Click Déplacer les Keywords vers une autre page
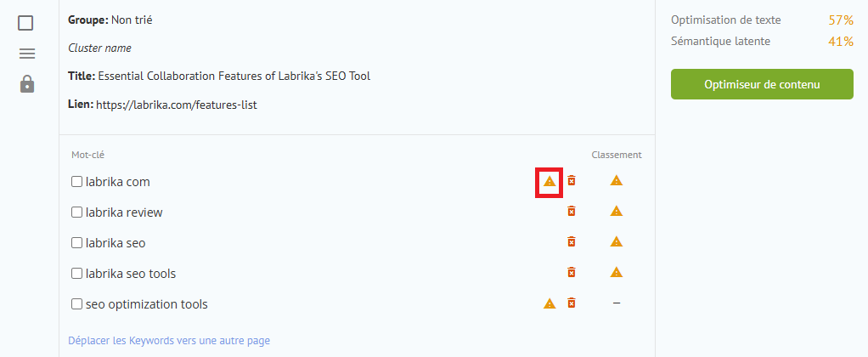Viewport: 868px width, 357px height. coord(169,340)
